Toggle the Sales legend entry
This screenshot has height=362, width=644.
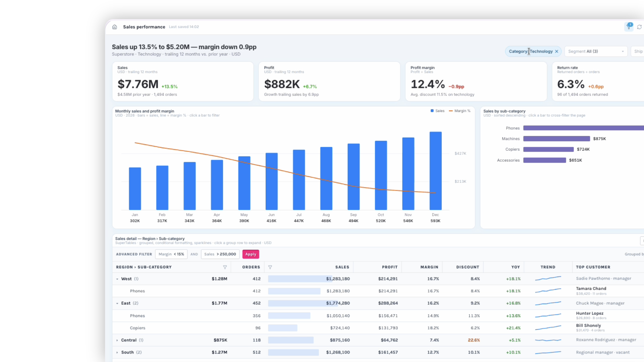click(438, 111)
